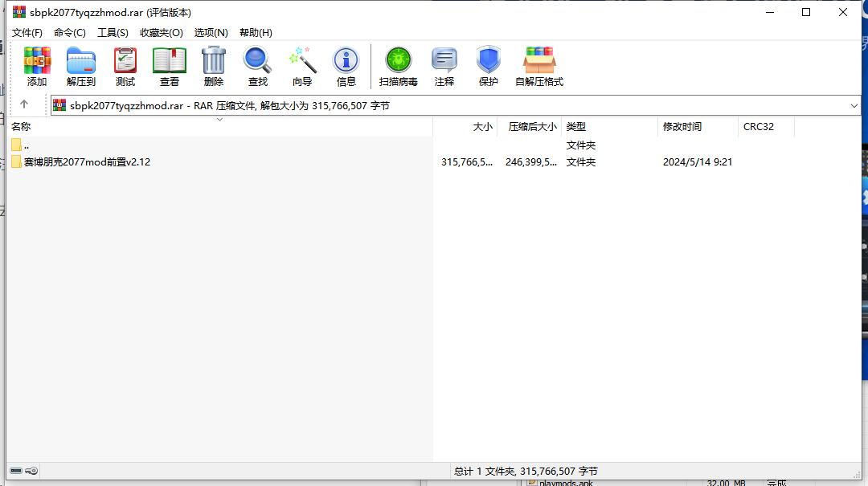Sort by the 修改时间 column header

click(x=698, y=127)
